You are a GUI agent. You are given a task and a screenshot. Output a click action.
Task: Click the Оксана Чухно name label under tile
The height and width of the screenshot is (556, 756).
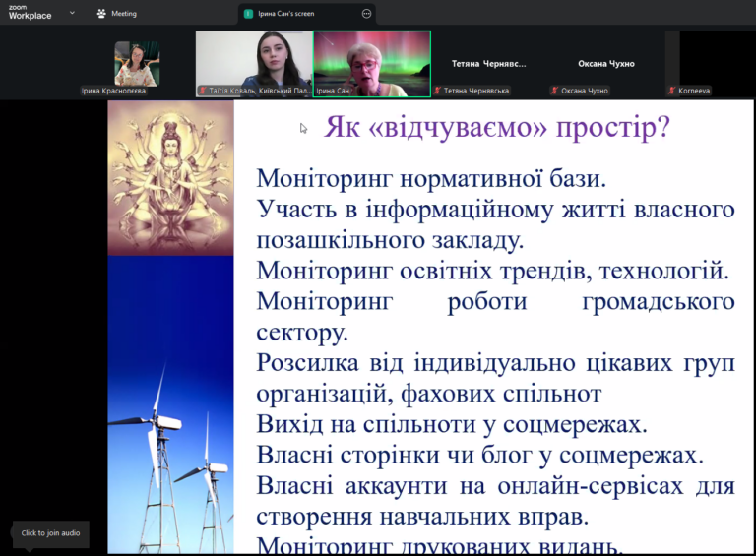585,91
